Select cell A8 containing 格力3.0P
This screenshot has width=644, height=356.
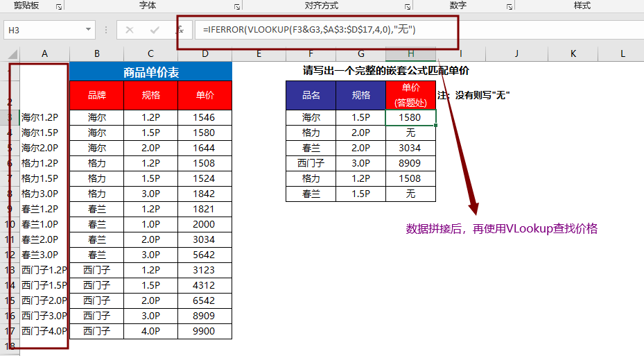[44, 194]
